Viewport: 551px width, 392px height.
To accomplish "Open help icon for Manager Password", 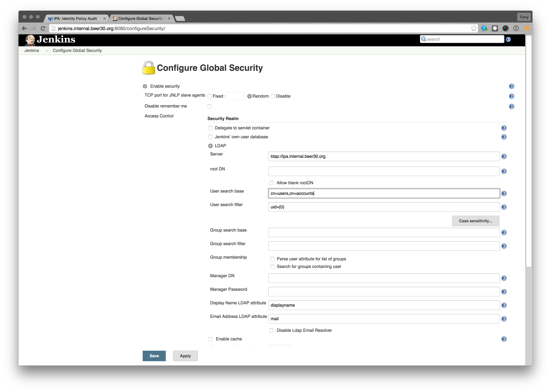I will [504, 292].
